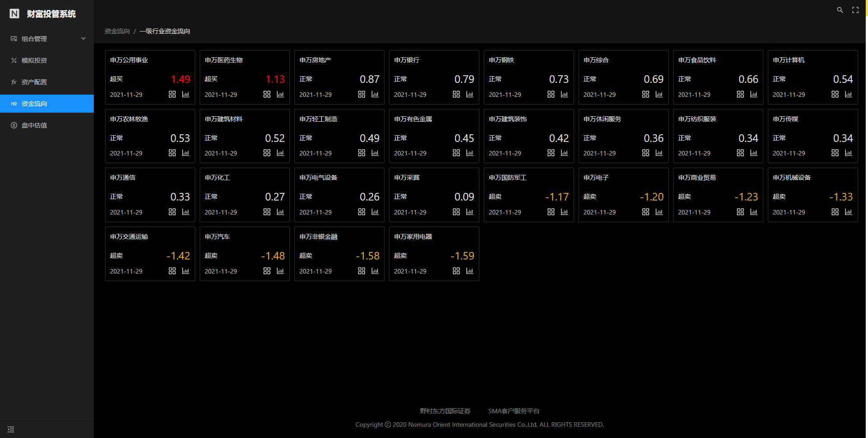Open grid detail icon for 申万化工
Image resolution: width=868 pixels, height=438 pixels.
tap(267, 212)
